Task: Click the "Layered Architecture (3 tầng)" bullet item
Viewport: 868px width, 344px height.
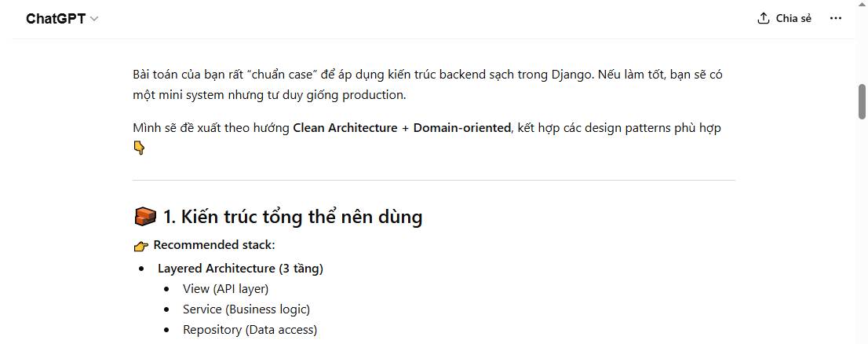Action: (240, 269)
